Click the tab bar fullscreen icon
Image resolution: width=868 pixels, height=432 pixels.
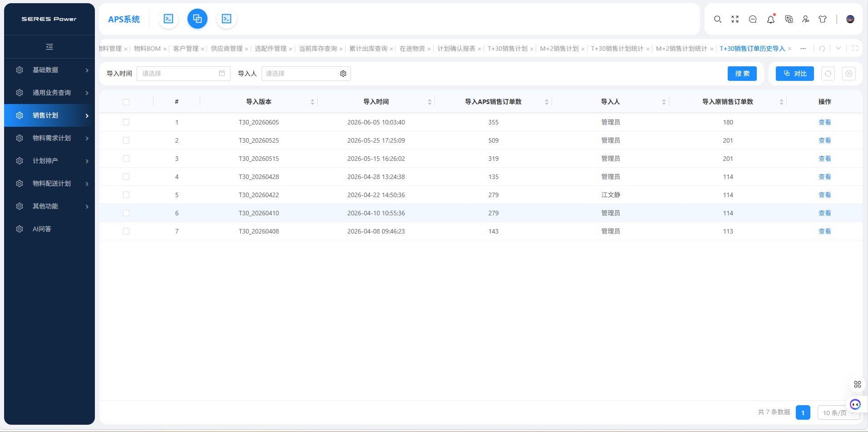click(855, 49)
